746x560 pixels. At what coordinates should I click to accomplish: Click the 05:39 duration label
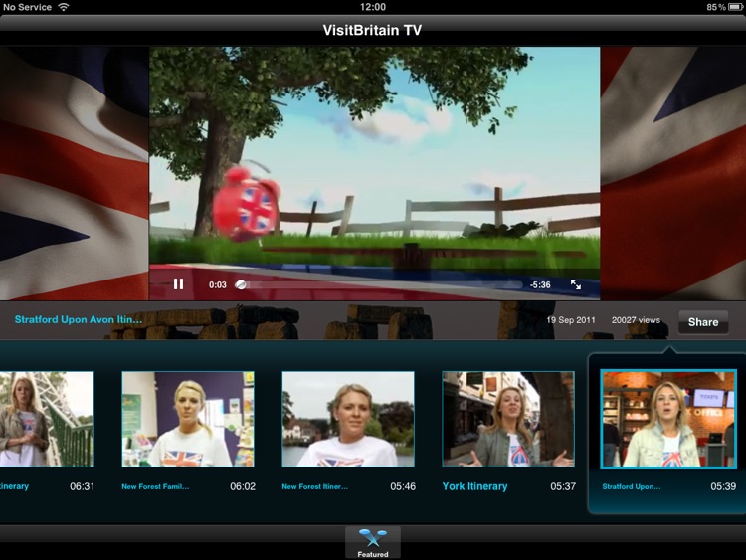(723, 486)
